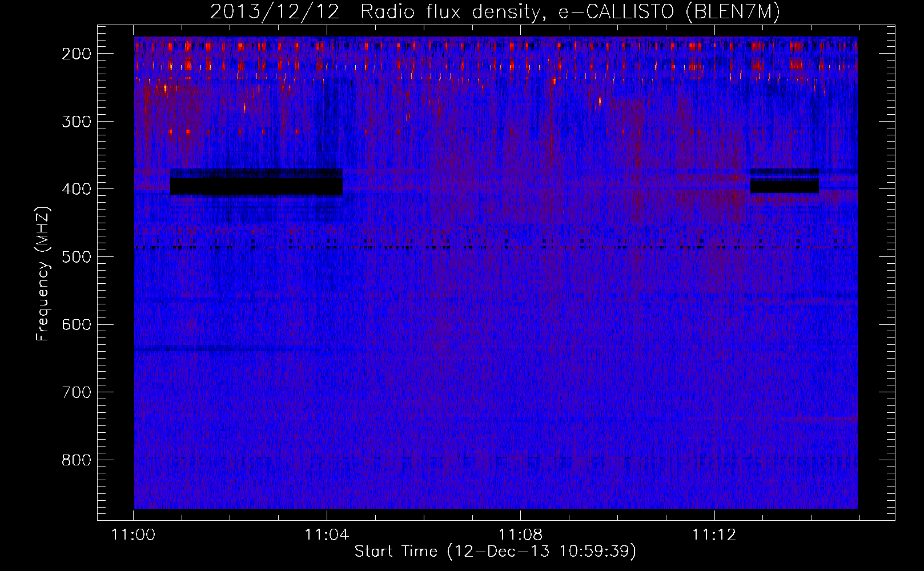Click the 11:12 time axis label

(x=714, y=535)
